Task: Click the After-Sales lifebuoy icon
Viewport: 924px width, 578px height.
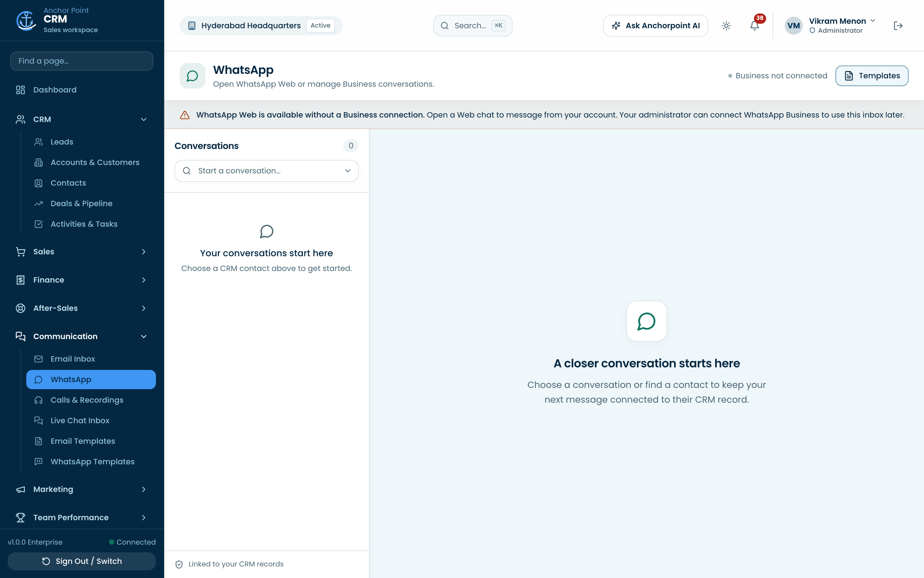Action: click(x=21, y=308)
